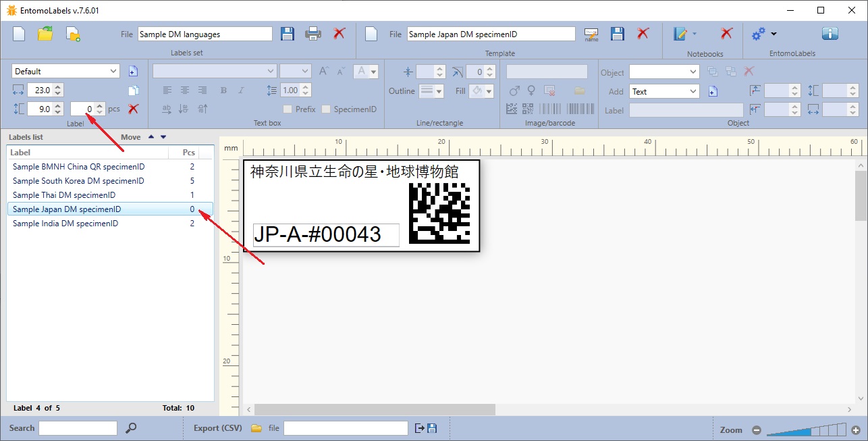868x441 pixels.
Task: Toggle the Prefix checkbox
Action: (x=288, y=109)
